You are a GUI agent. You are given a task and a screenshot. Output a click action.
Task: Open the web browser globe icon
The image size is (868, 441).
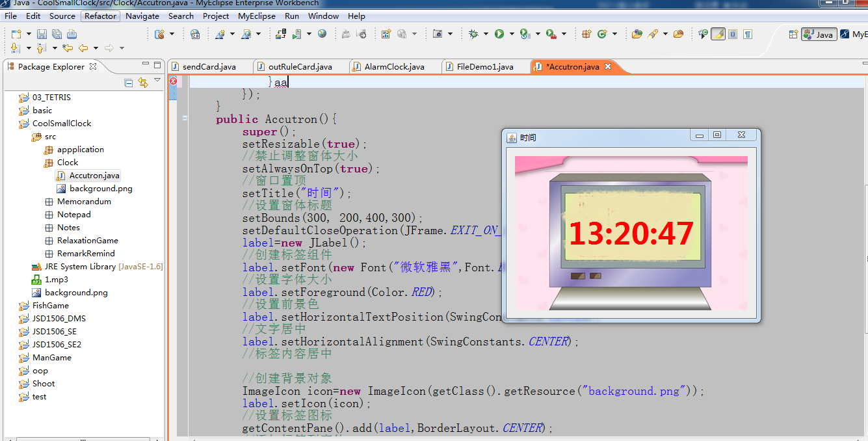point(322,34)
